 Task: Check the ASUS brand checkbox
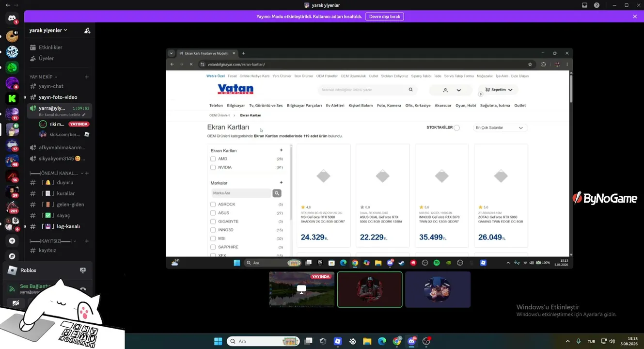[213, 213]
